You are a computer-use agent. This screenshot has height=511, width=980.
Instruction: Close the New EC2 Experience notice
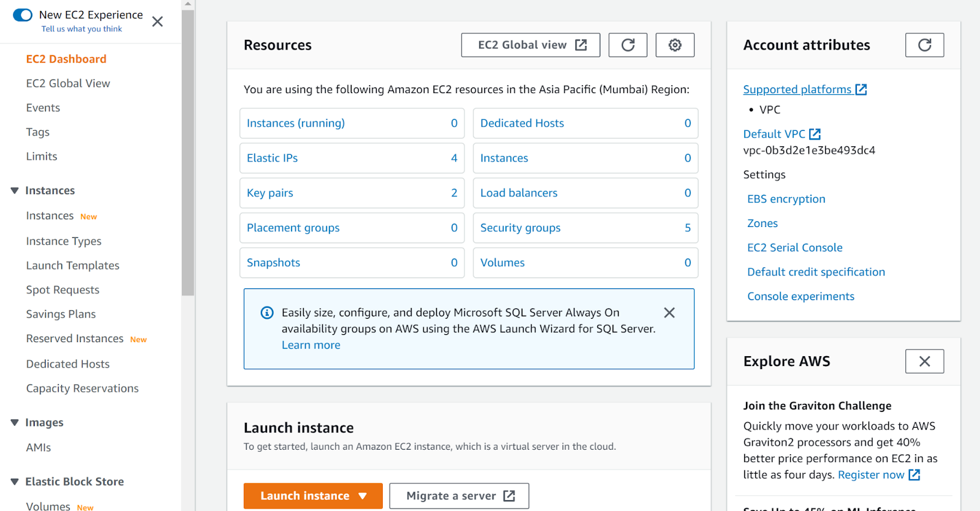coord(157,22)
